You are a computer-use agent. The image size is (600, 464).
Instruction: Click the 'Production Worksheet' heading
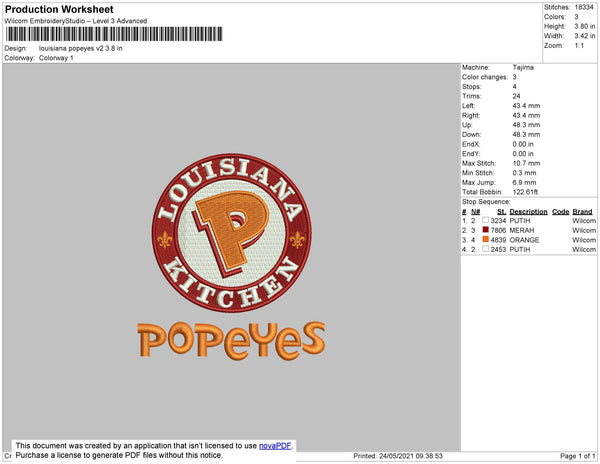[x=59, y=9]
